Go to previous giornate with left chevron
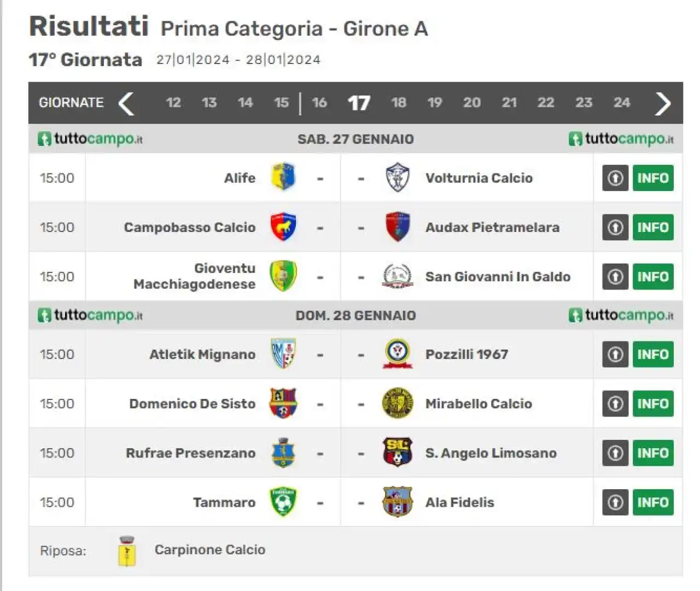Image resolution: width=700 pixels, height=591 pixels. (x=126, y=103)
